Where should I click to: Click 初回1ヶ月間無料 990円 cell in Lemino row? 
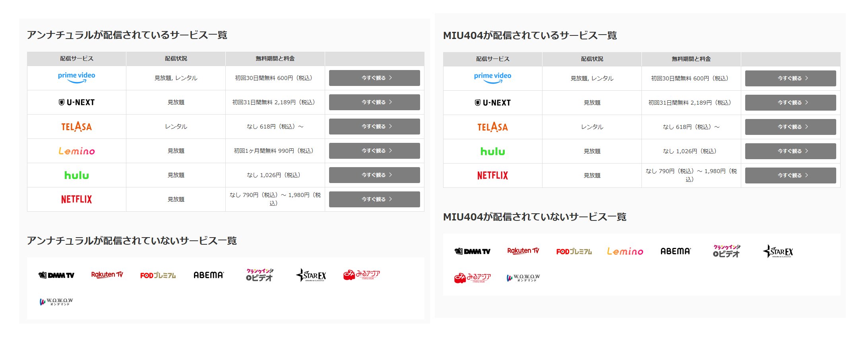[275, 151]
